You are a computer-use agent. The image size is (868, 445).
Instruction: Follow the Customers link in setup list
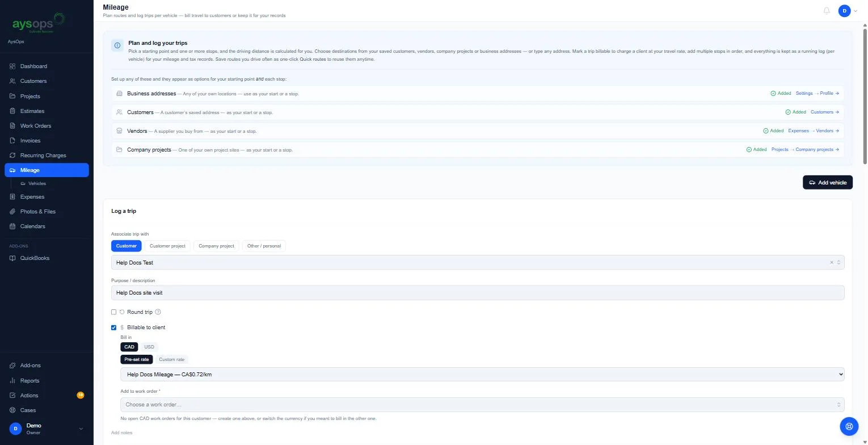(825, 112)
